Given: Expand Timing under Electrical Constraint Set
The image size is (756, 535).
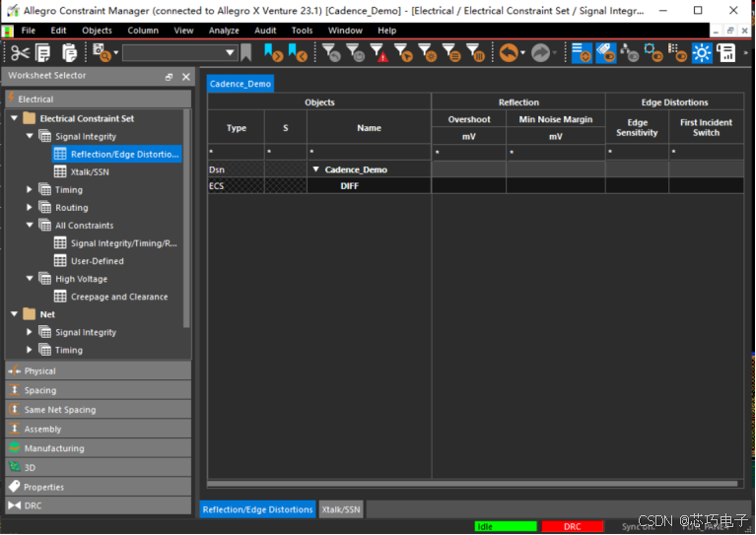Looking at the screenshot, I should tap(30, 189).
